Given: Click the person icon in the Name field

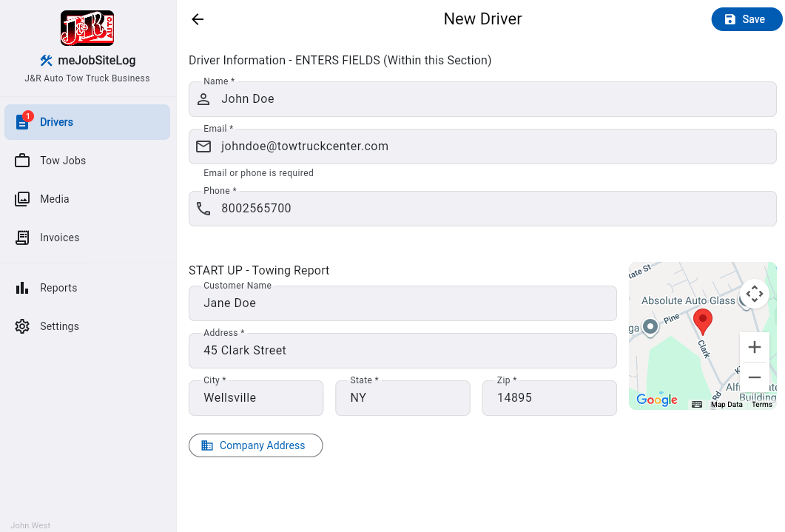Looking at the screenshot, I should coord(203,98).
